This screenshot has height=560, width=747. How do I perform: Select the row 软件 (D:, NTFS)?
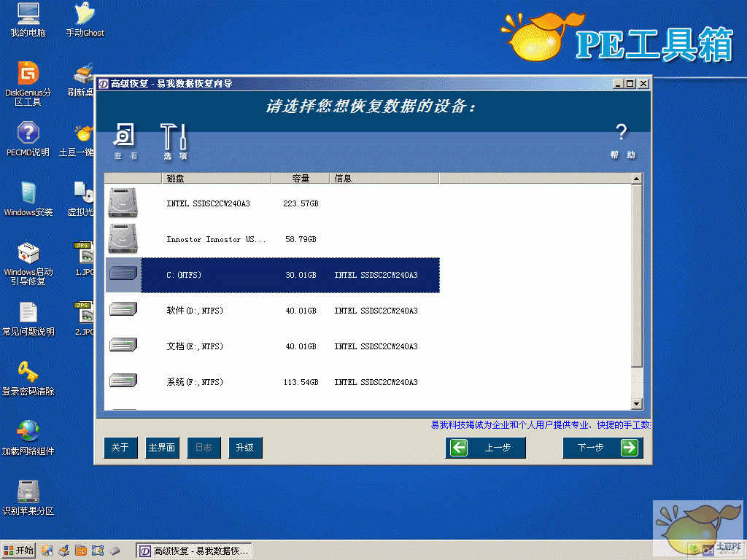272,311
